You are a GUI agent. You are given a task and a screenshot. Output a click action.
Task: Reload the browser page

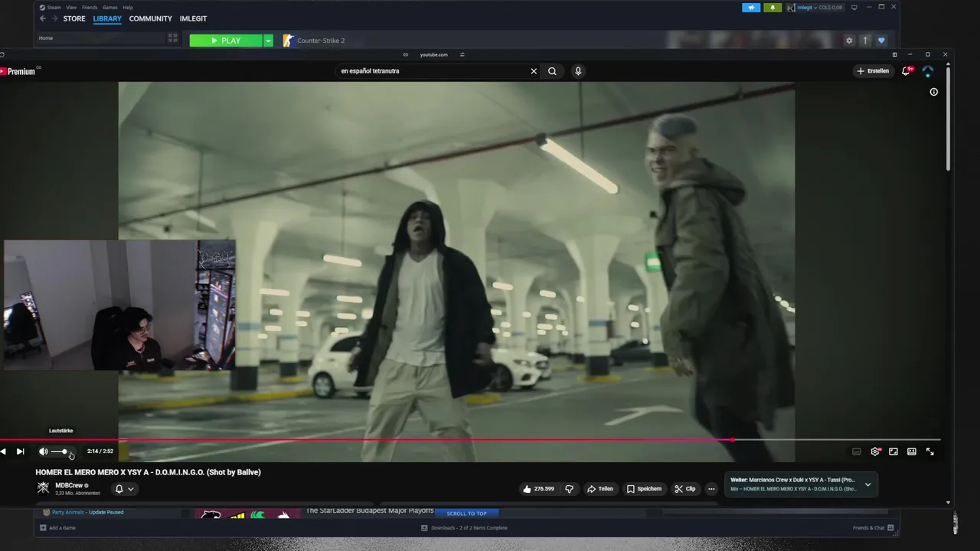click(2, 55)
